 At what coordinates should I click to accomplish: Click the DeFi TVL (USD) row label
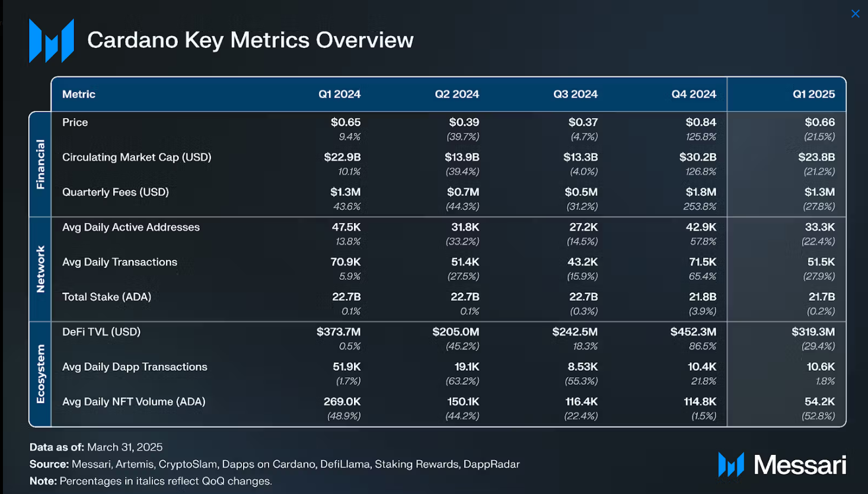[101, 332]
